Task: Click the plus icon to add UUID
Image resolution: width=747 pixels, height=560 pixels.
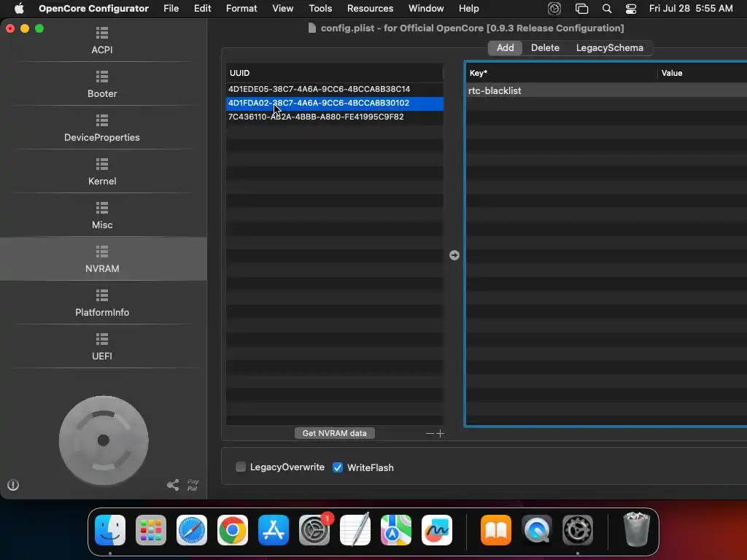Action: (440, 433)
